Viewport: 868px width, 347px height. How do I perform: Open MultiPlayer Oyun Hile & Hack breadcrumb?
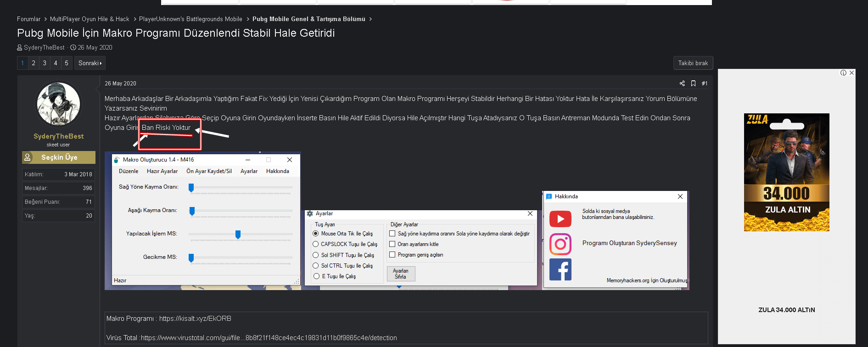[90, 19]
